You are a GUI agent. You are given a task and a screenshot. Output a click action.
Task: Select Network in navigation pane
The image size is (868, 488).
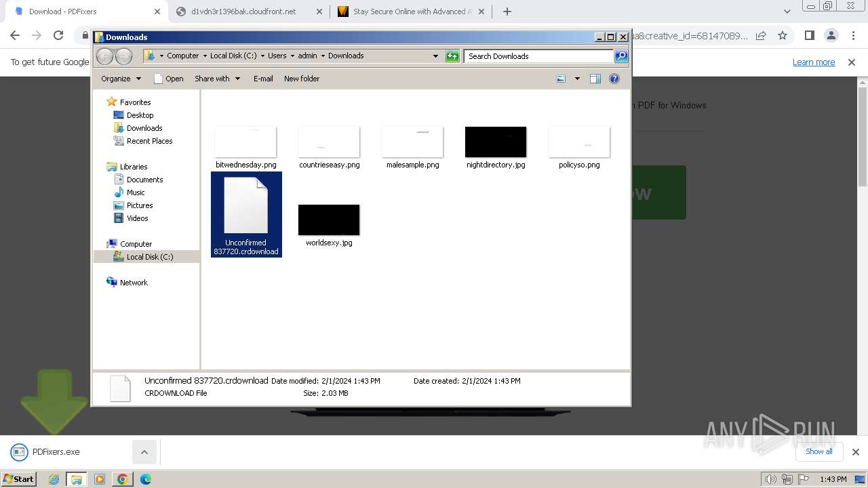(127, 283)
